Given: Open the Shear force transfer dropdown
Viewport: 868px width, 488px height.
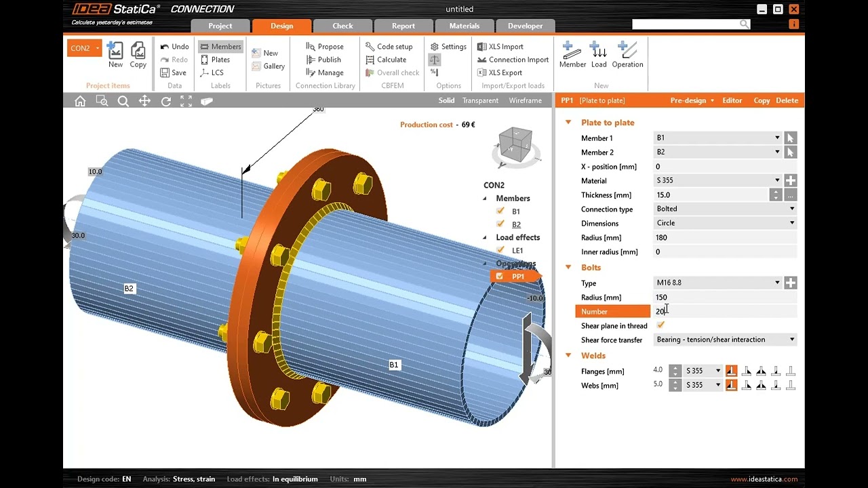Looking at the screenshot, I should [x=791, y=340].
